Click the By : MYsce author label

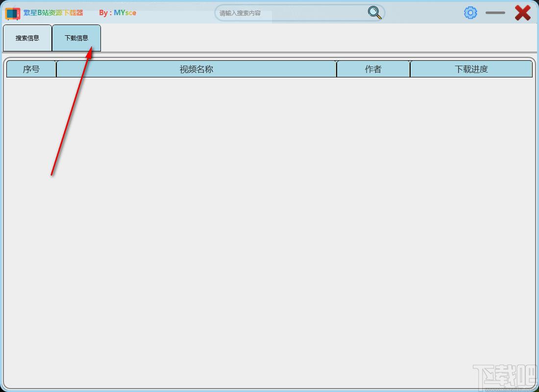[x=118, y=13]
